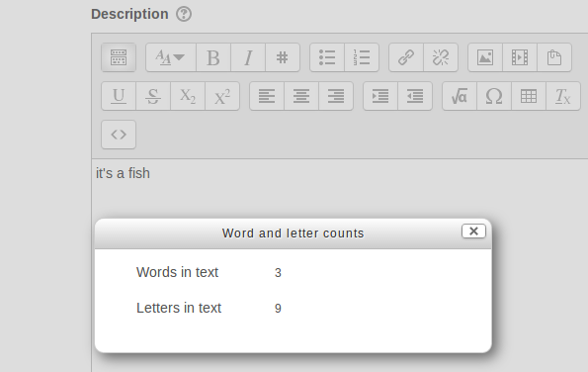Center align the text
Viewport: 588px width, 372px height.
(301, 96)
